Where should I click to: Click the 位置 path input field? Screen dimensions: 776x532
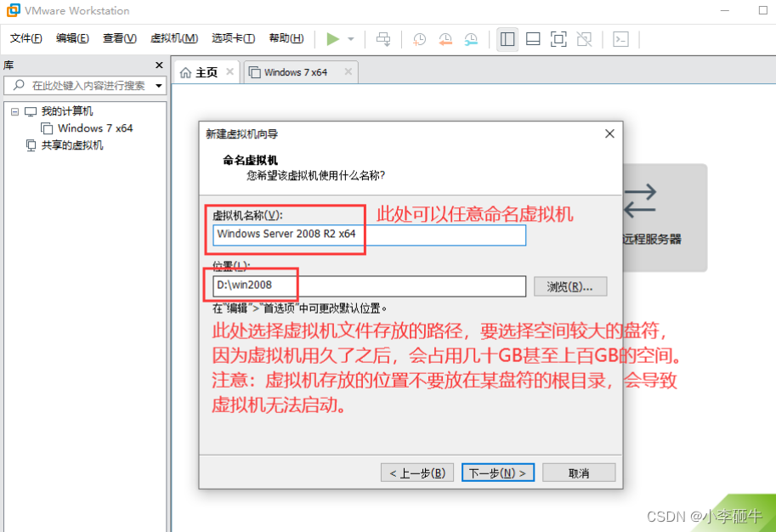pyautogui.click(x=369, y=286)
